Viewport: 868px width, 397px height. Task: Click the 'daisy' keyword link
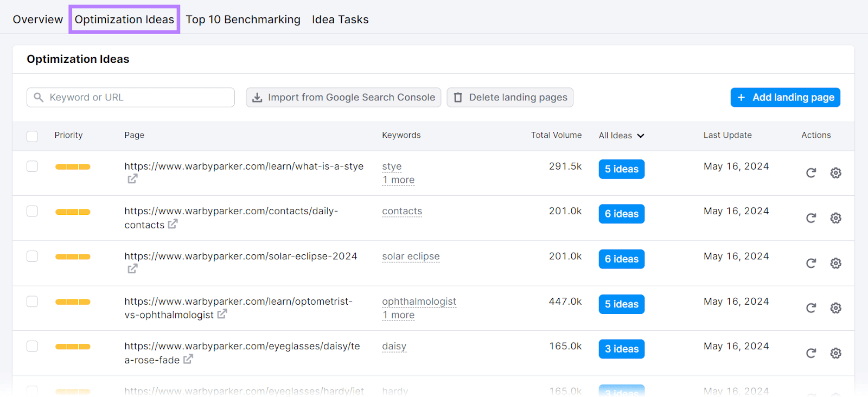click(x=394, y=347)
